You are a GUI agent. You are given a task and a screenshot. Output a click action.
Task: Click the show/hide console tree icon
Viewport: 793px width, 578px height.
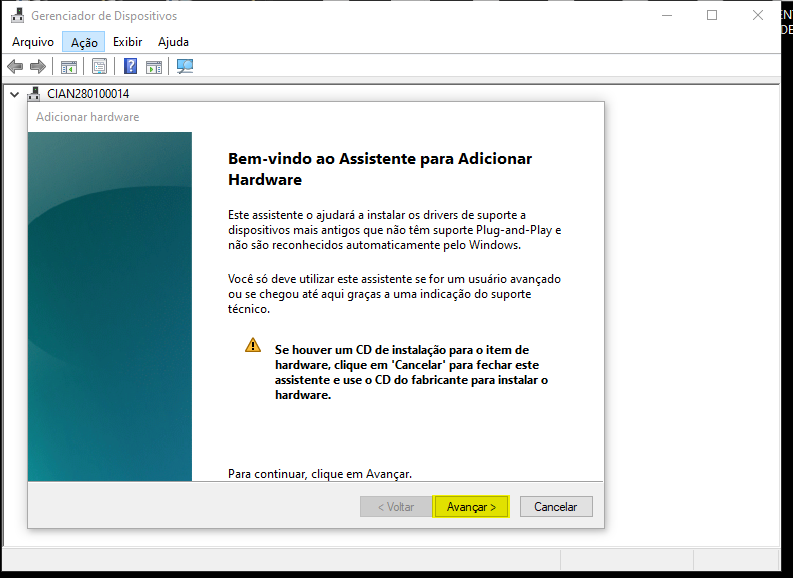click(x=69, y=66)
